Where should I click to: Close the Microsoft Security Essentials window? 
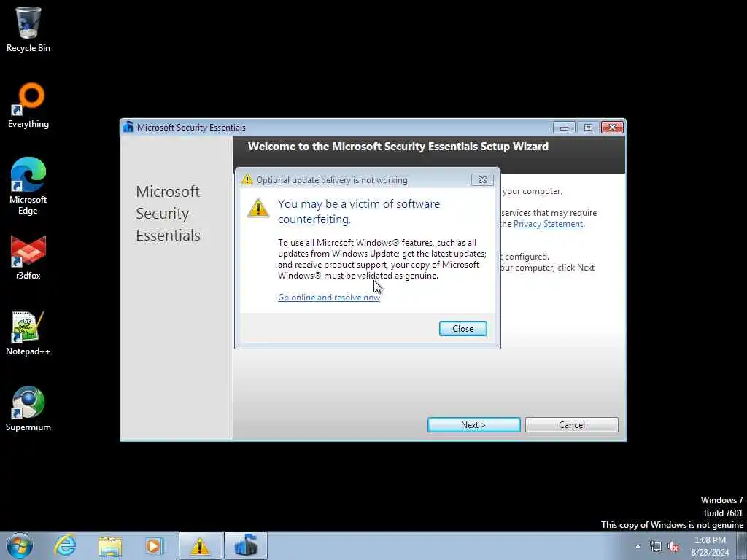tap(612, 127)
